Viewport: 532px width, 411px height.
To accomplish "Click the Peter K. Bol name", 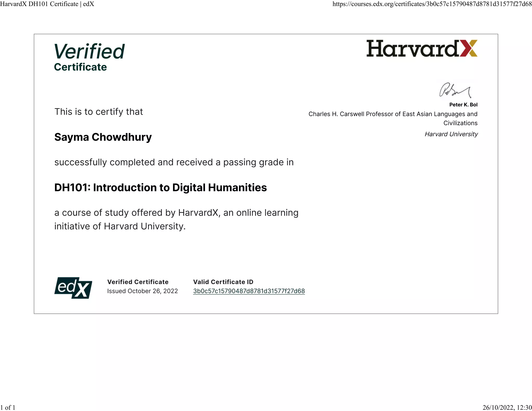I will pyautogui.click(x=463, y=105).
